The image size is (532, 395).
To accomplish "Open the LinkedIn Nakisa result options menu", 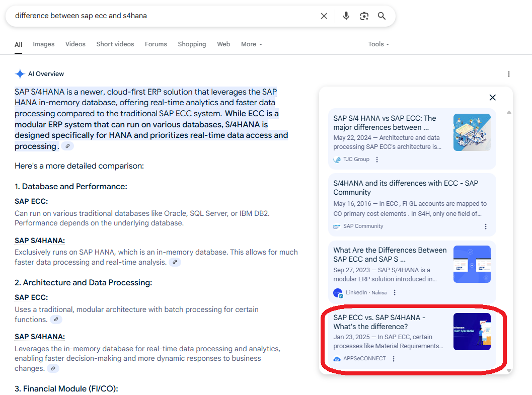I will pos(395,292).
